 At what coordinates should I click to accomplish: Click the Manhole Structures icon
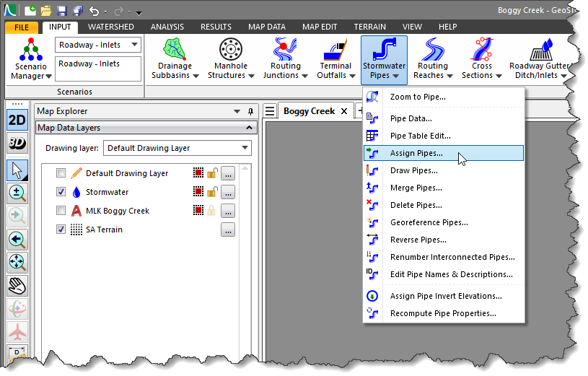click(231, 58)
